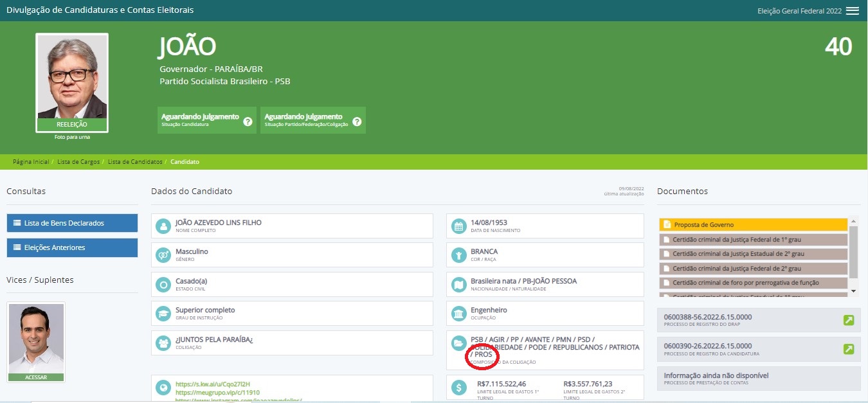Open the hamburger menu at top right
The width and height of the screenshot is (868, 403).
(x=852, y=11)
